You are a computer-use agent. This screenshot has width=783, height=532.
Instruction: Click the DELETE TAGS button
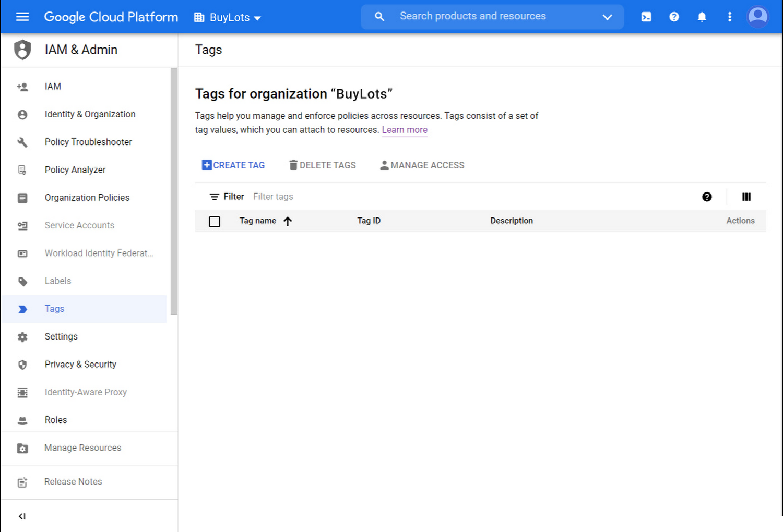click(323, 165)
